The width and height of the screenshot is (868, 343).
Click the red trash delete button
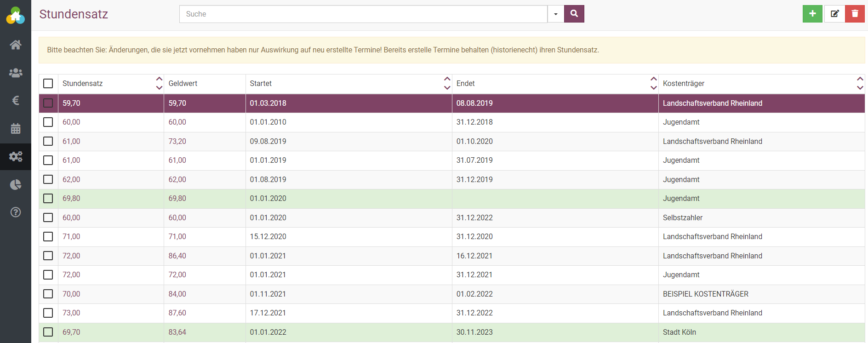tap(855, 14)
